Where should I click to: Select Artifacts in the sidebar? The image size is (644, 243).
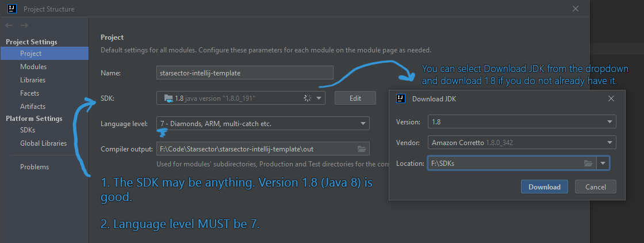click(33, 107)
